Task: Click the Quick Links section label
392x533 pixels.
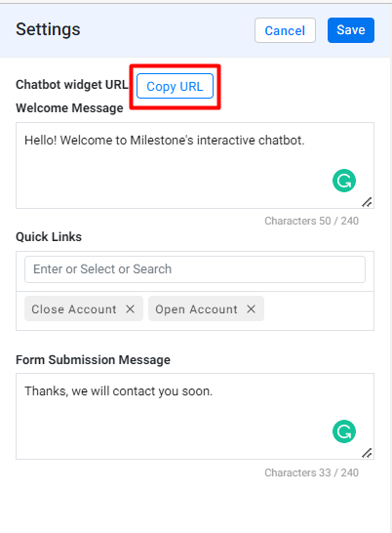Action: point(49,236)
